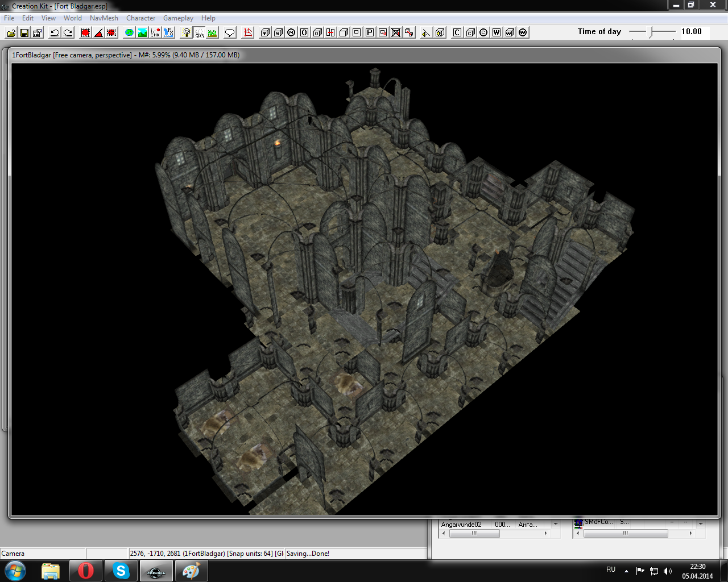
Task: Open Paint from the taskbar
Action: pos(191,571)
